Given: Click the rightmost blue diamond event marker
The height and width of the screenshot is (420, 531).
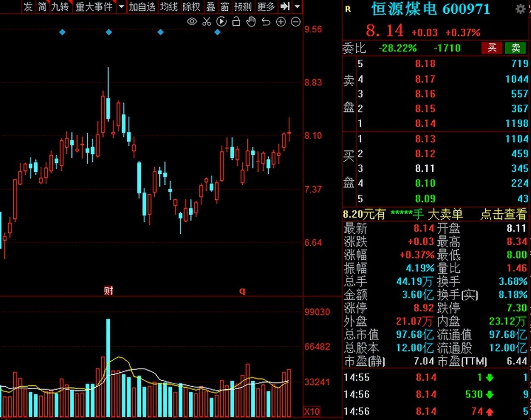Looking at the screenshot, I should [217, 32].
